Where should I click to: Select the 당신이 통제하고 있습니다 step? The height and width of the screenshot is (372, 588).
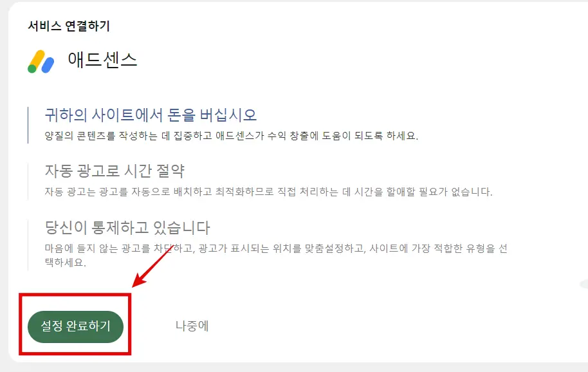[x=127, y=228]
